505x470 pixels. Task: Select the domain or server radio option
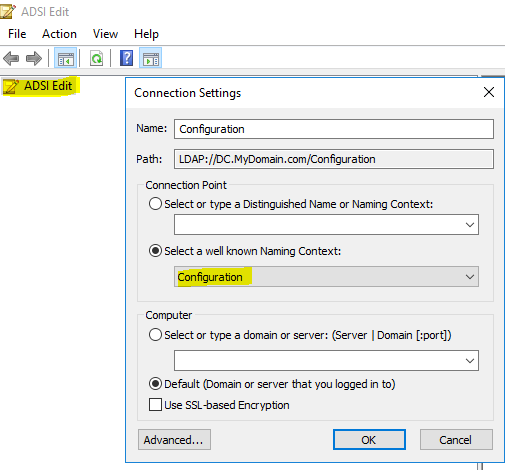tap(155, 335)
